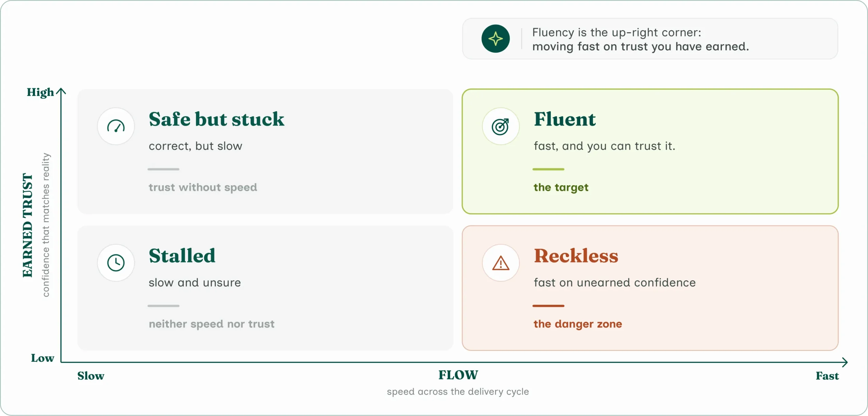Click the upward arrowhead near High label
This screenshot has width=868, height=416.
tap(61, 91)
